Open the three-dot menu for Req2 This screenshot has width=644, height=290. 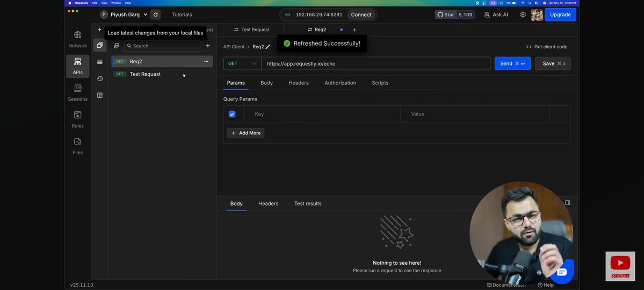click(206, 61)
